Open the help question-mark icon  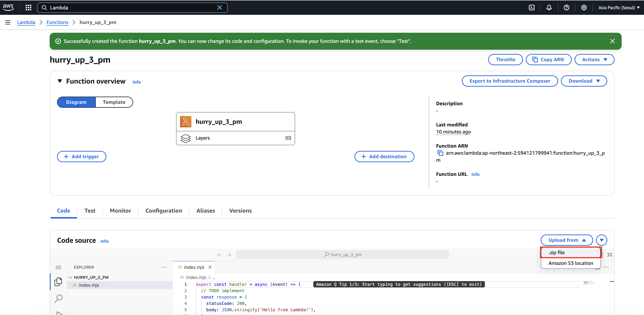(x=567, y=8)
